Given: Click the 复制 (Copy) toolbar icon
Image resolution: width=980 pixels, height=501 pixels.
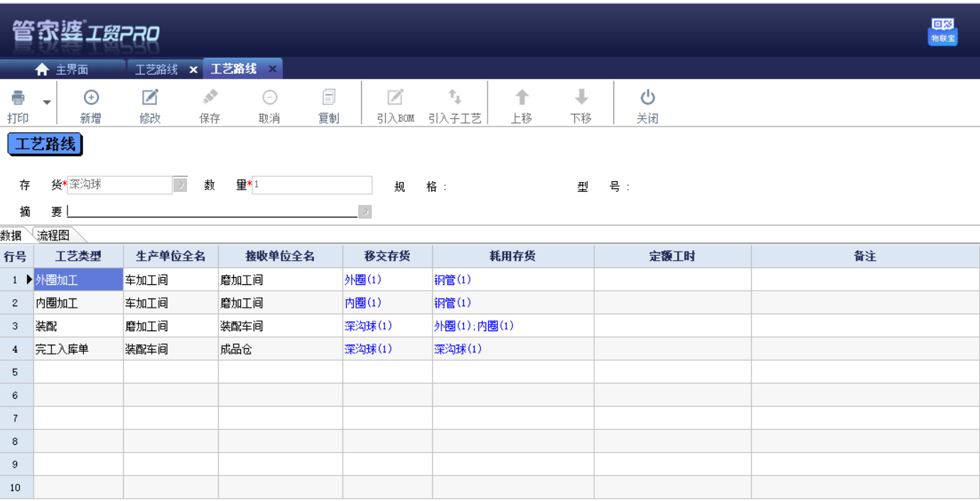Looking at the screenshot, I should [x=328, y=98].
